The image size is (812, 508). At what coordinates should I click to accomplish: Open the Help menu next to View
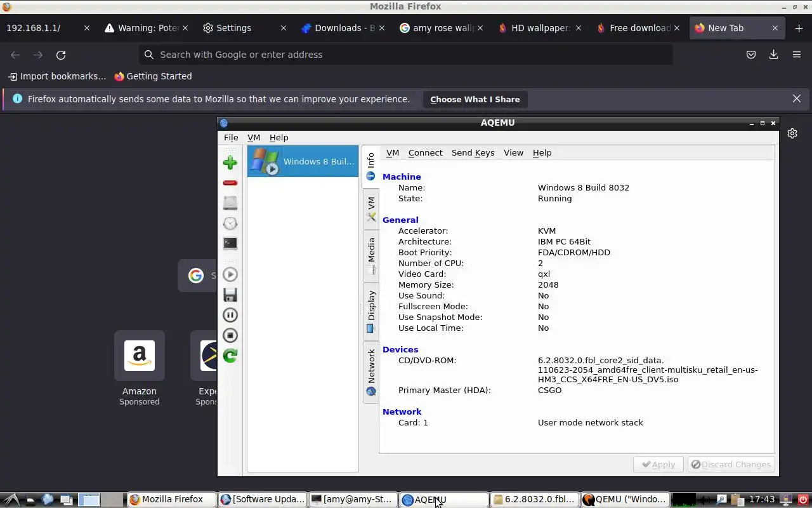[542, 152]
